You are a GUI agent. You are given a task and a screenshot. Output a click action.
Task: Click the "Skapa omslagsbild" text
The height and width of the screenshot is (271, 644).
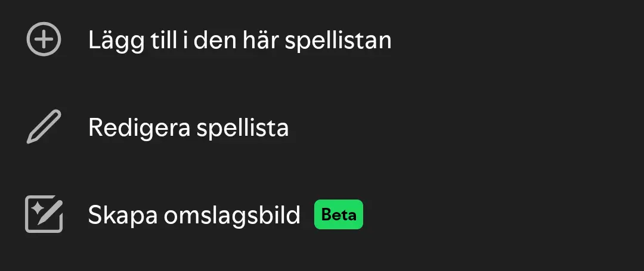tap(194, 215)
